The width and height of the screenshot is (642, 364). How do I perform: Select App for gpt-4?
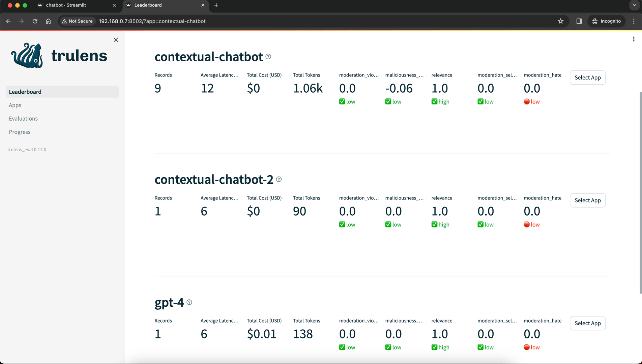[x=587, y=323]
